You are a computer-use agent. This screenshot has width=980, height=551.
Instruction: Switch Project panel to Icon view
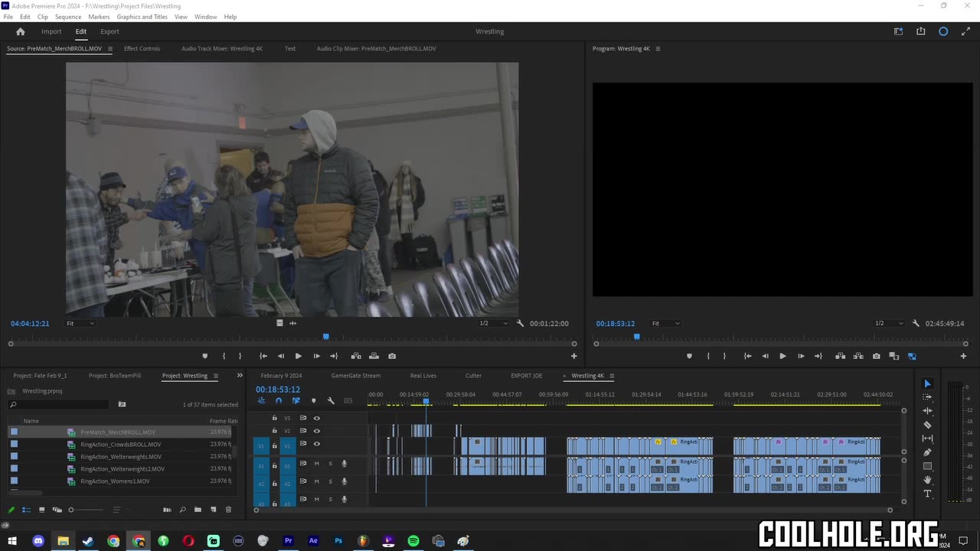41,510
